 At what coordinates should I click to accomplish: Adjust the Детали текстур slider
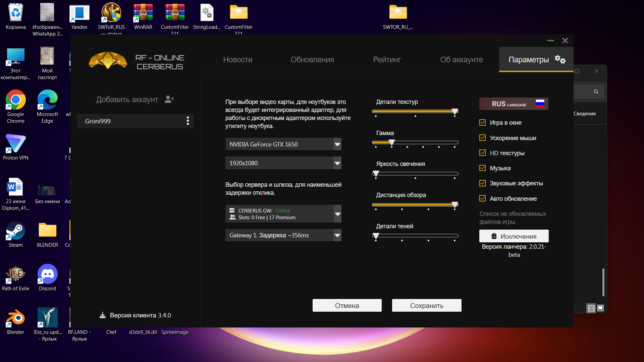point(415,111)
